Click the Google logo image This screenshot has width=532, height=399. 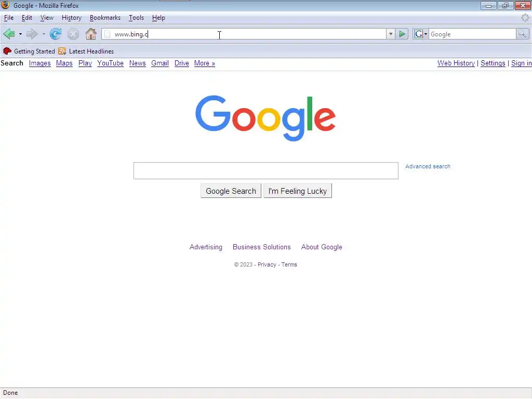tap(265, 118)
